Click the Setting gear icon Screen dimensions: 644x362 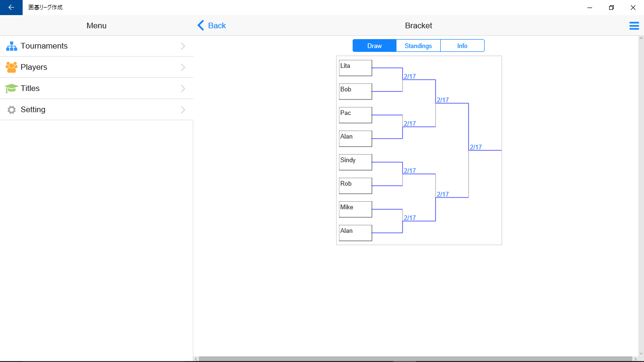tap(11, 110)
